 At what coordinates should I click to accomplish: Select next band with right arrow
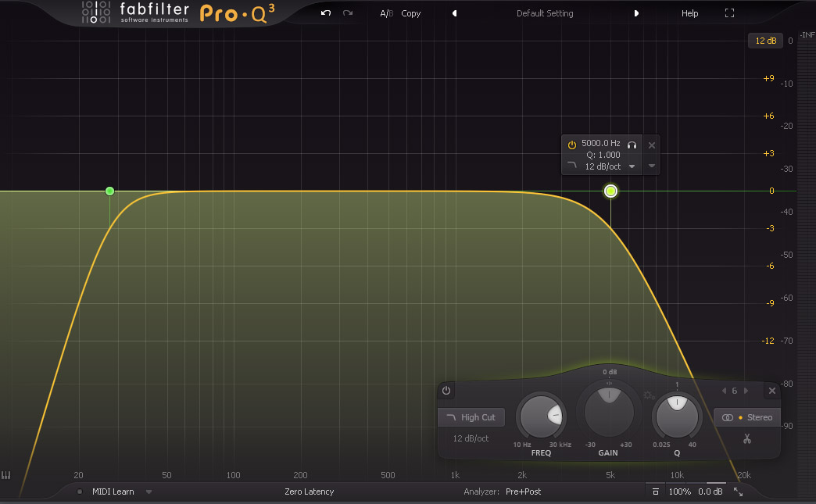click(746, 391)
